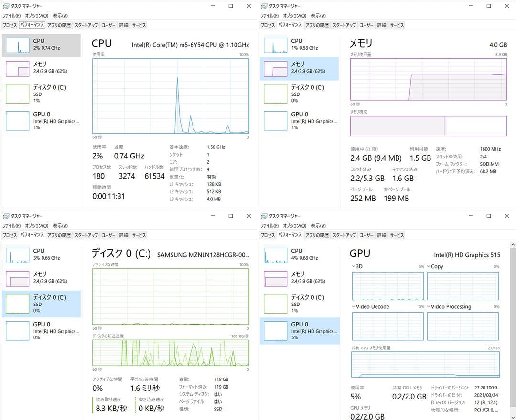Select GPU 0 in top-right memory window sidebar
This screenshot has height=420, width=516.
[299, 121]
